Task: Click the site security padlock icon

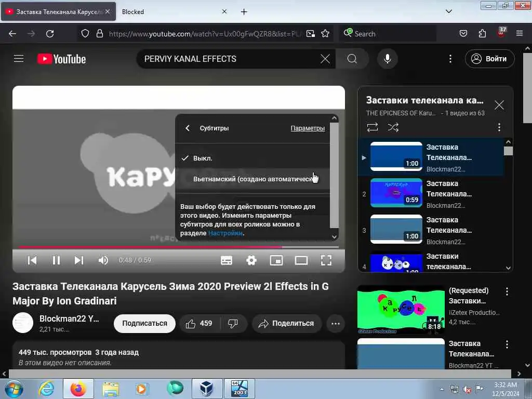Action: [99, 34]
